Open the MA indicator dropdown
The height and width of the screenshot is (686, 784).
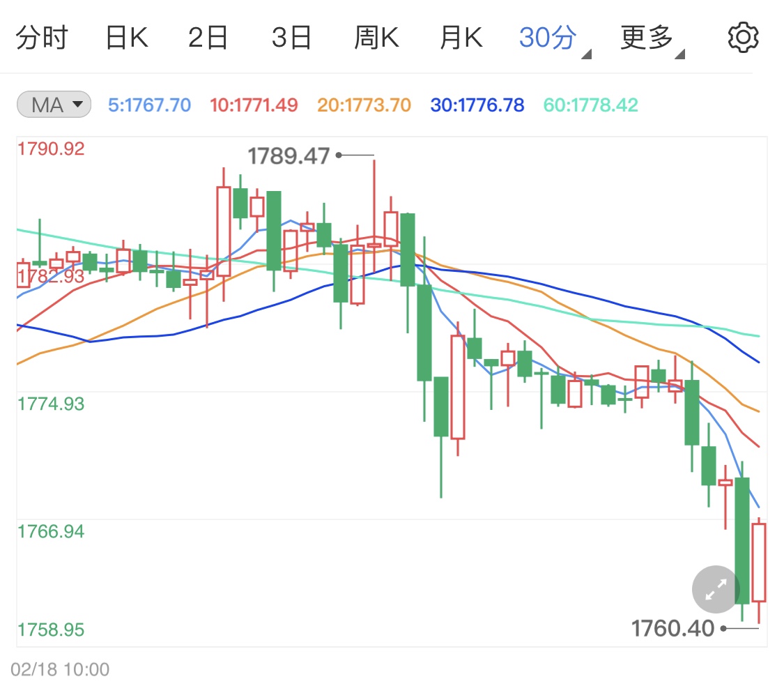[x=54, y=104]
